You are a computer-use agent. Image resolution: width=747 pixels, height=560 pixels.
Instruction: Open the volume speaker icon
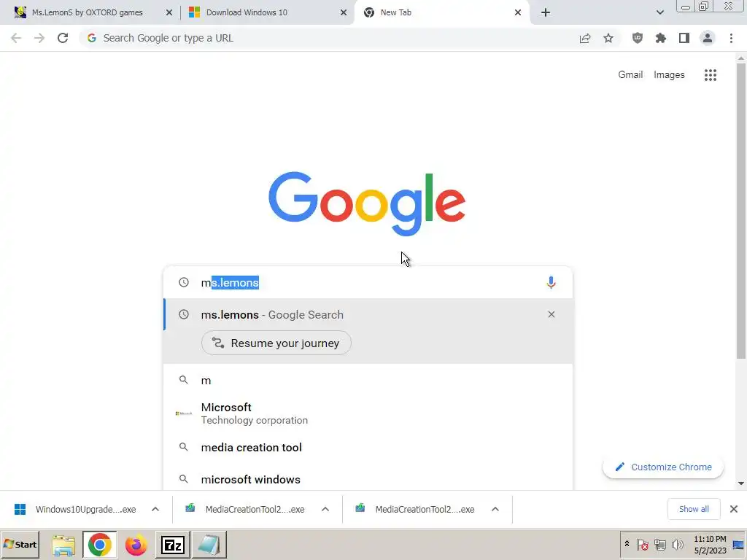[677, 544]
